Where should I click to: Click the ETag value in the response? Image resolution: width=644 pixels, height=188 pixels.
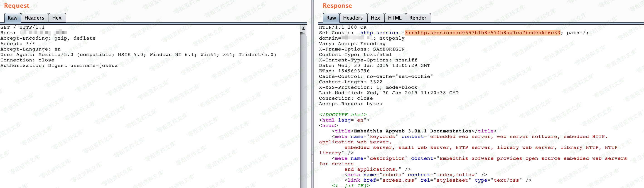click(354, 71)
